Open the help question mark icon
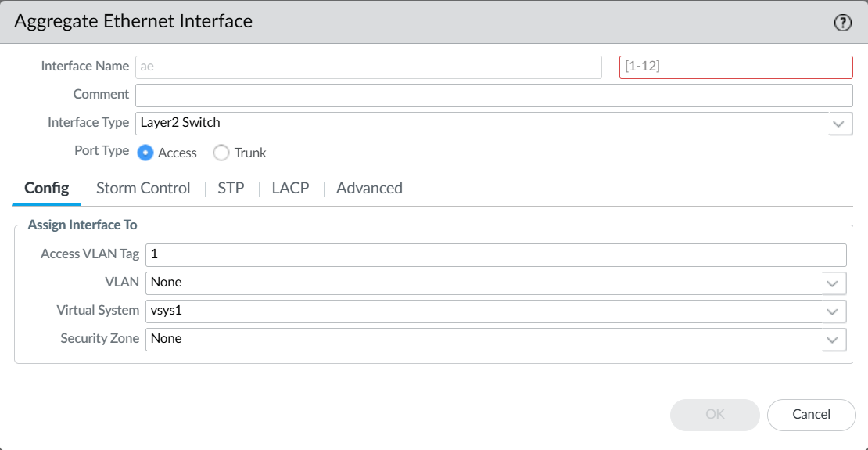 (842, 23)
